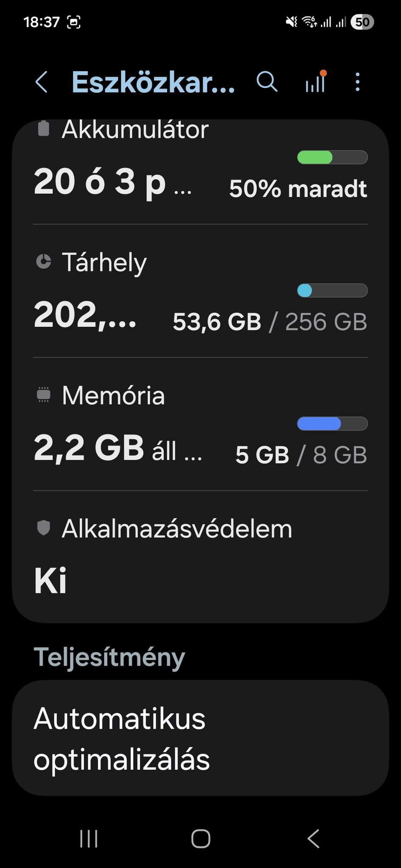The image size is (401, 868).
Task: Tap the memory chip icon beside Memória
Action: [44, 395]
